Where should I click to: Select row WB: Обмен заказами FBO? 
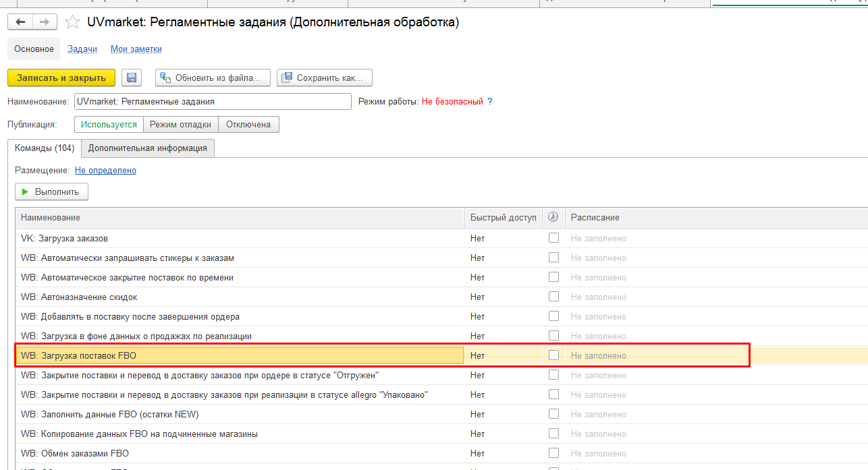(441, 453)
